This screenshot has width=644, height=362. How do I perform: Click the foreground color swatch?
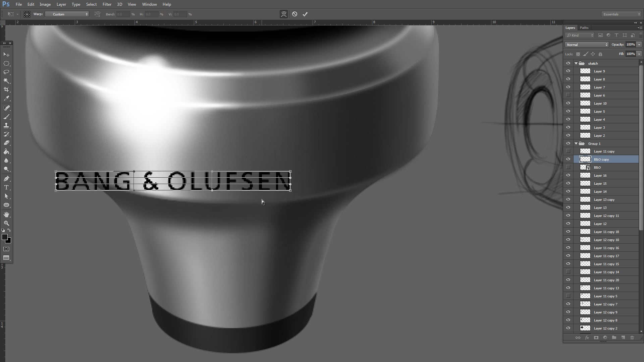point(5,237)
